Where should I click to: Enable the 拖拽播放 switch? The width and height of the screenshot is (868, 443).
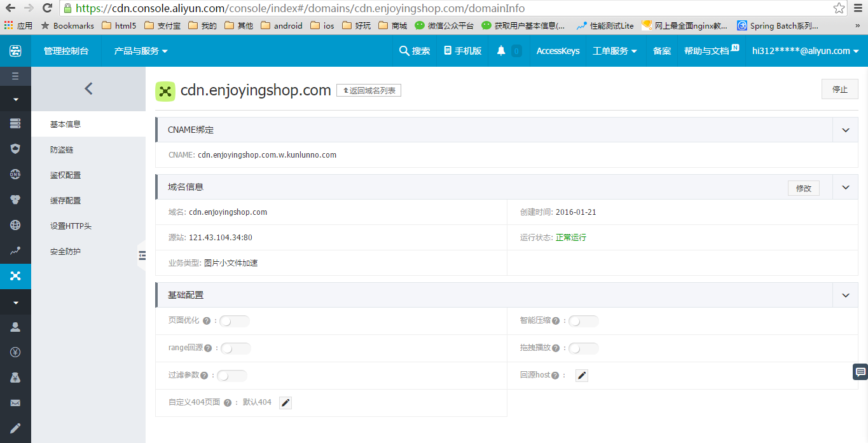click(x=584, y=348)
